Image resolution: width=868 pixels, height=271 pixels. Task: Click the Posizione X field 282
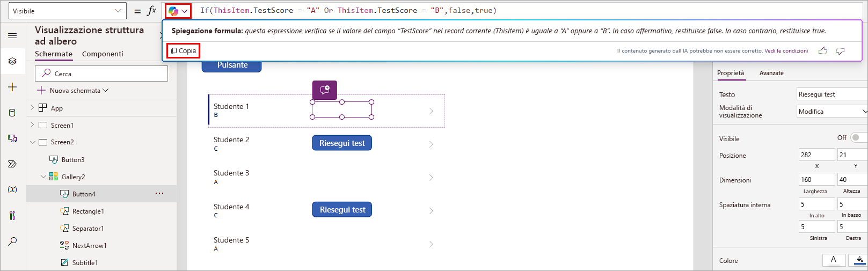point(816,155)
